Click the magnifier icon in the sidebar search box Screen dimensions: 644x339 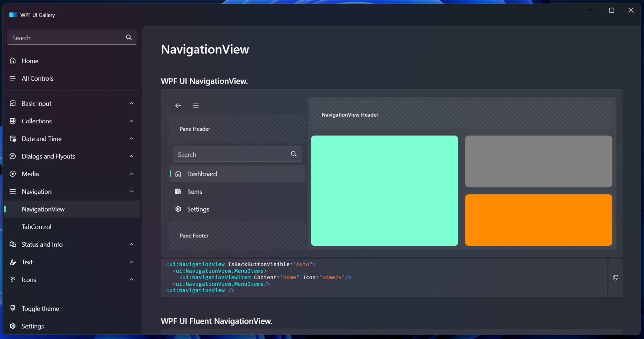tap(129, 37)
